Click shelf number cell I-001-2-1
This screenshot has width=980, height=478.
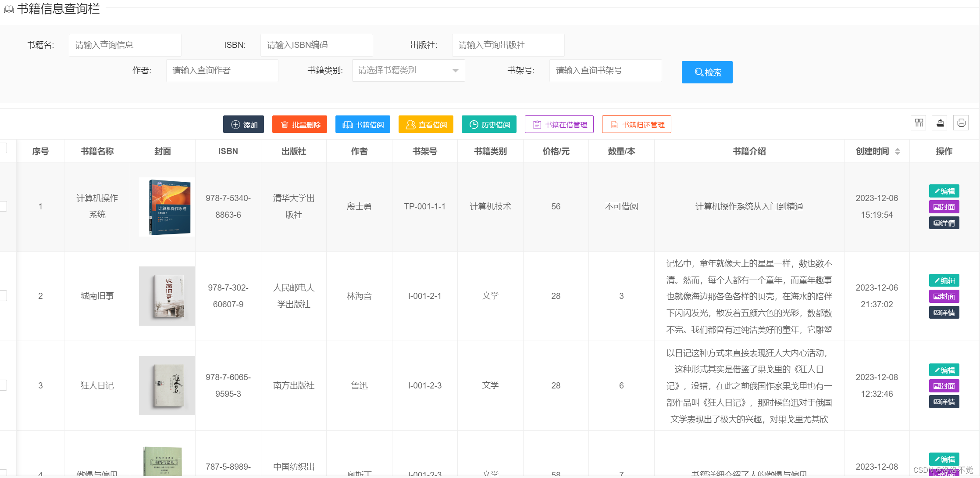[x=424, y=296]
